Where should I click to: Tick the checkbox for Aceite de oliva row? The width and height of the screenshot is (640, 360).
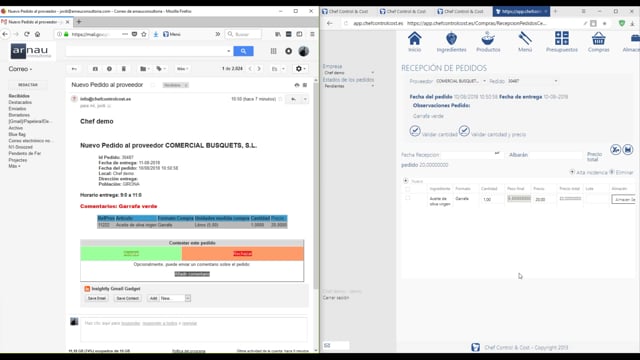pos(407,198)
